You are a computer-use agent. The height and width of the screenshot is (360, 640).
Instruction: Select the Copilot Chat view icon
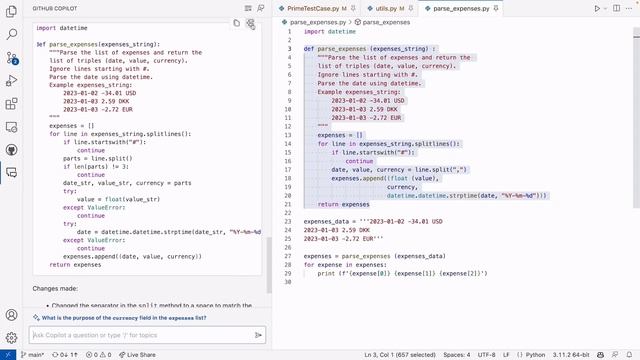tap(11, 173)
